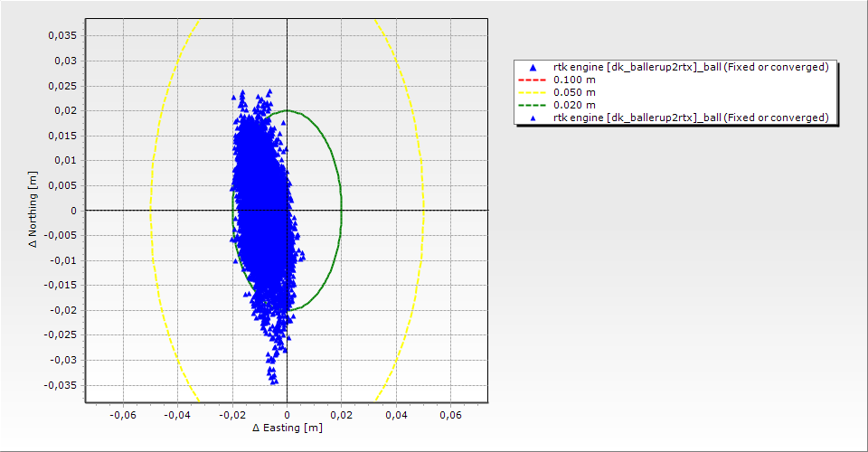Click the yellow 0.050 m ellipse's right edge
The image size is (868, 452).
pyautogui.click(x=423, y=210)
